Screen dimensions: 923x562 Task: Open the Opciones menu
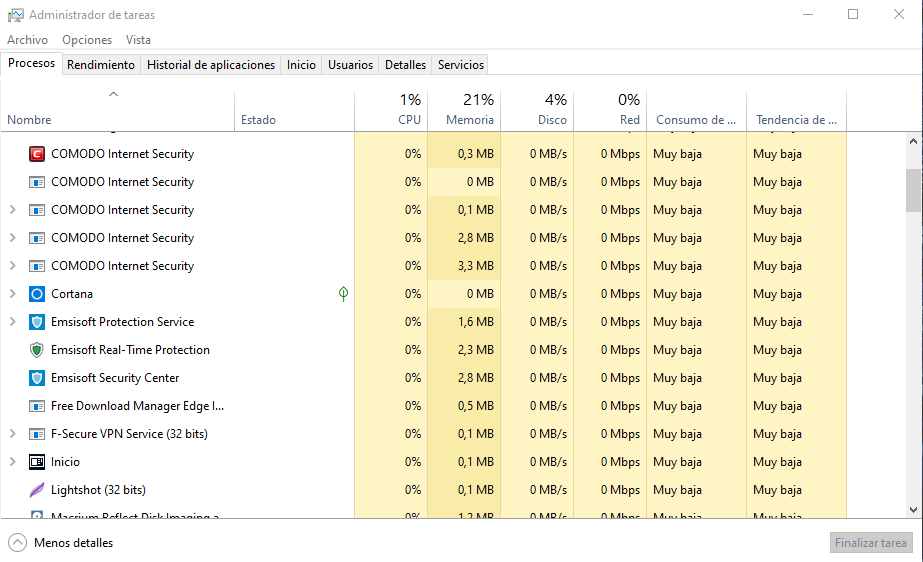point(87,40)
